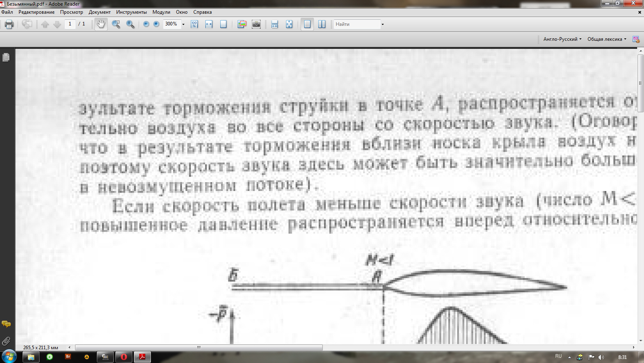Open the Attachments paperclip panel
This screenshot has height=363, width=644.
point(6,341)
